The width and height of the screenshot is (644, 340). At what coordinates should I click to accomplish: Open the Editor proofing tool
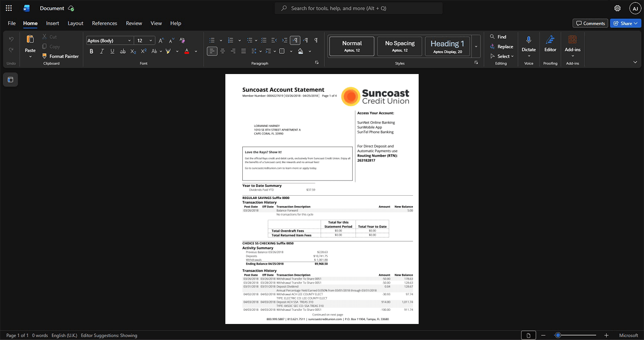[x=550, y=43]
